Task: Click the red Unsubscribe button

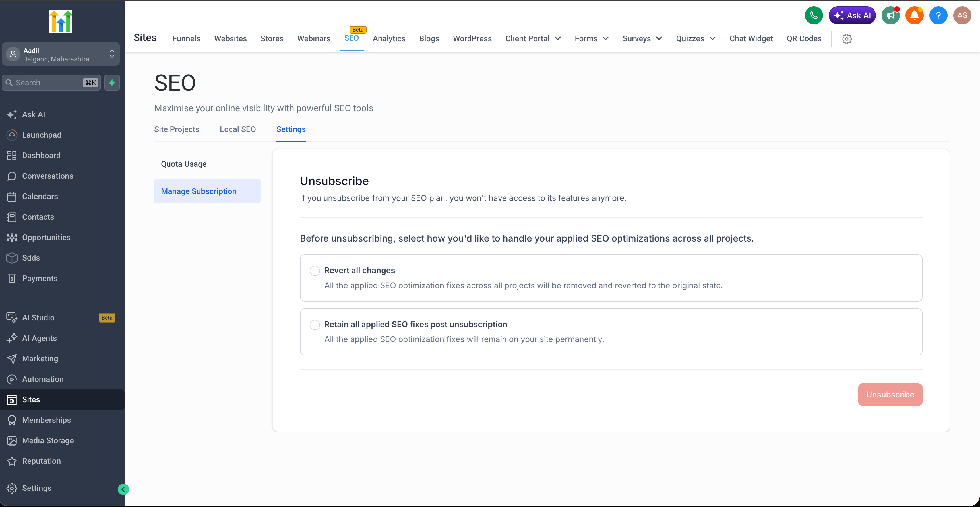Action: (x=890, y=395)
